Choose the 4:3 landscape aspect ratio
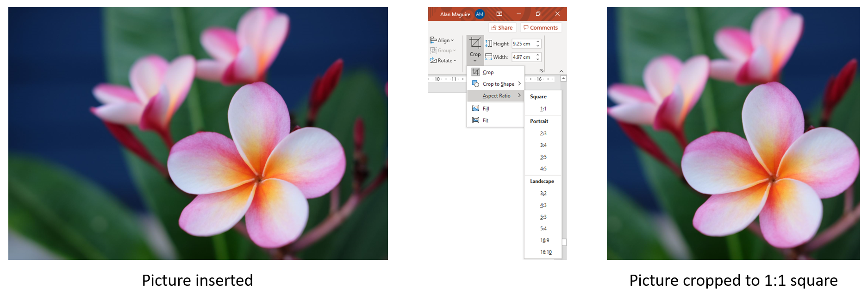The width and height of the screenshot is (868, 302). pyautogui.click(x=543, y=205)
